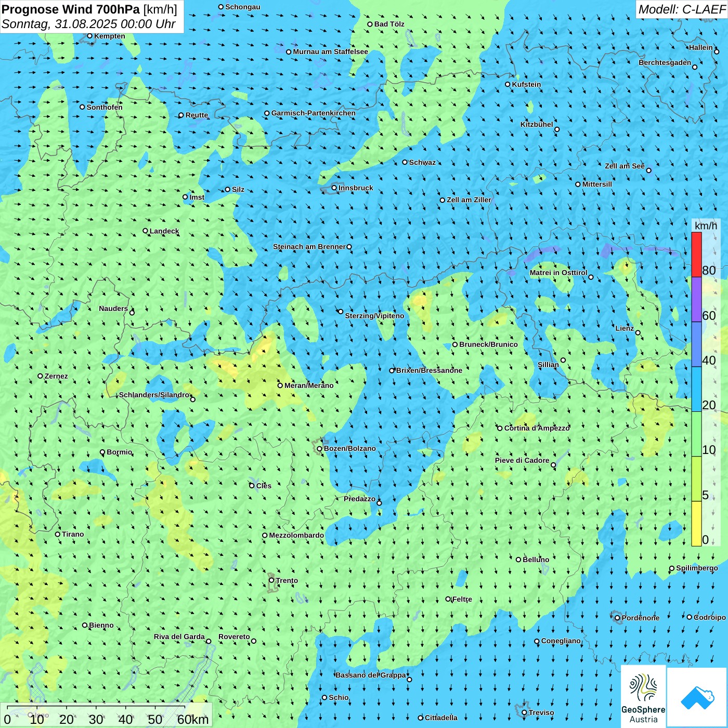Viewport: 728px width, 728px height.
Task: Click the '60km' scale bar label
Action: click(193, 719)
